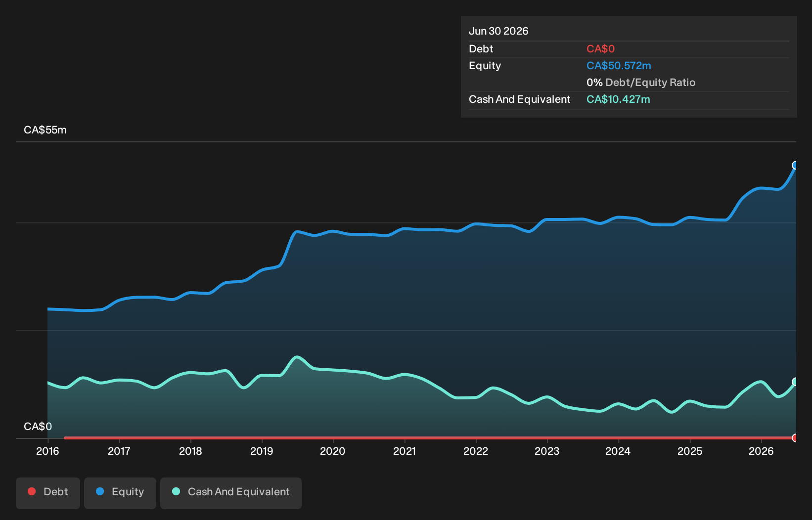Image resolution: width=812 pixels, height=520 pixels.
Task: Click the 2022 x-axis label
Action: [476, 451]
